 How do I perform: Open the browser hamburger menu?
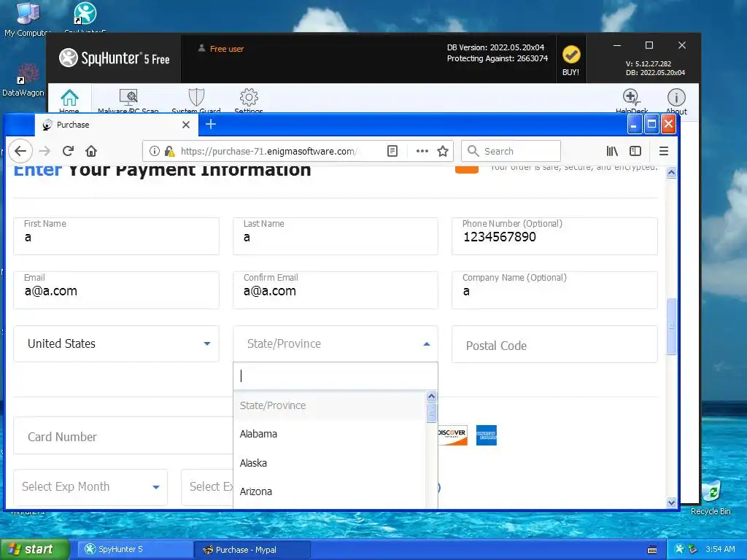tap(664, 151)
